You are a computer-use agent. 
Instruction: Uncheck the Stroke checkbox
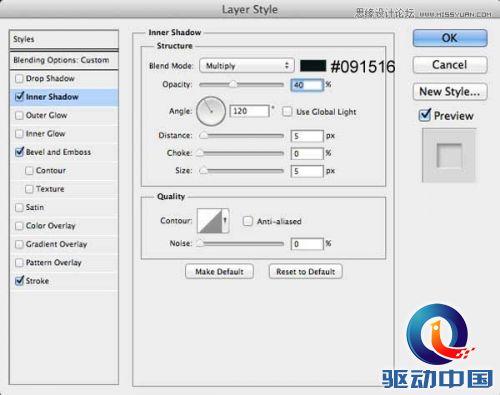(19, 281)
